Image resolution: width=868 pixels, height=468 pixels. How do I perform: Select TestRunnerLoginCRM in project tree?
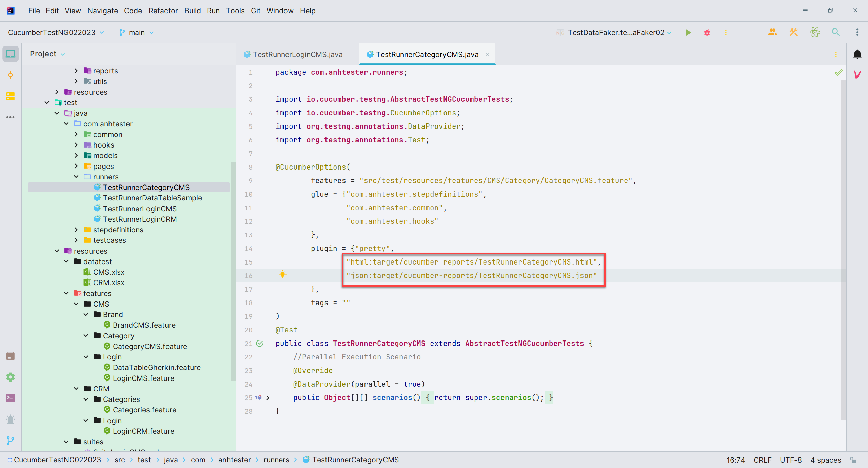click(x=140, y=219)
